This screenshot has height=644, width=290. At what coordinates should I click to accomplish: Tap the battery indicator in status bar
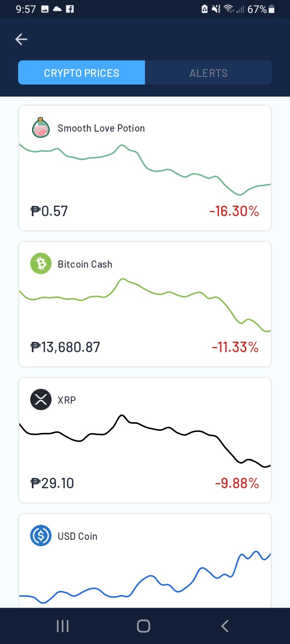click(271, 9)
